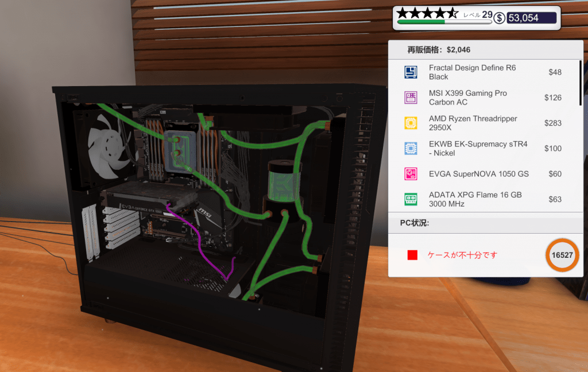Click the EVGA GeForce GTX graphics card

click(150, 198)
